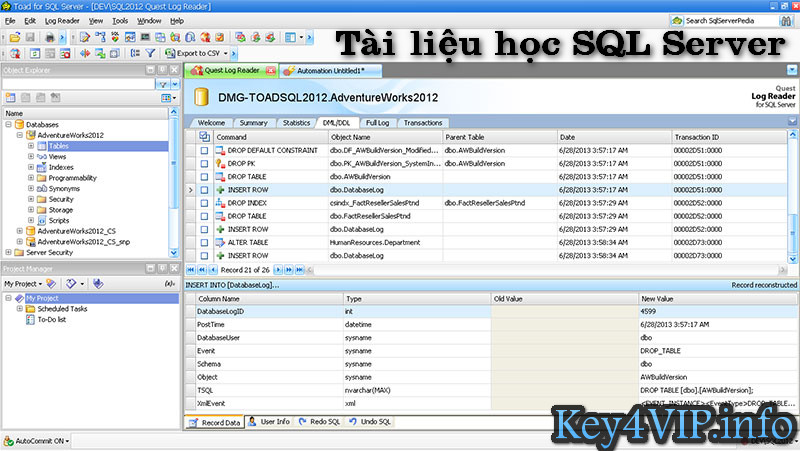The width and height of the screenshot is (800, 451).
Task: Switch to the Full Log tab
Action: (x=378, y=123)
